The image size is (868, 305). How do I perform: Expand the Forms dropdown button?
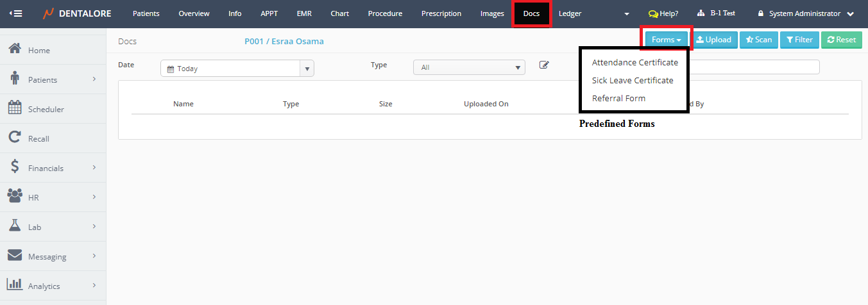pos(666,40)
